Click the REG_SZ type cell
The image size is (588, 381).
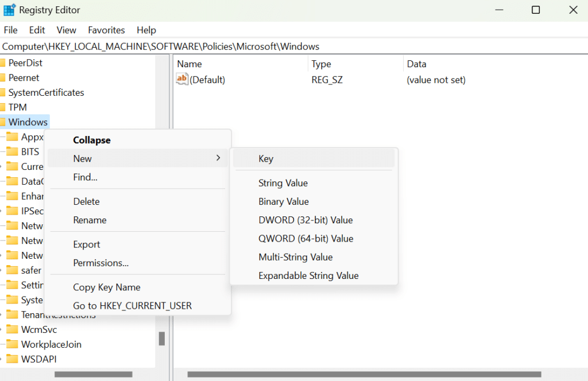point(327,80)
